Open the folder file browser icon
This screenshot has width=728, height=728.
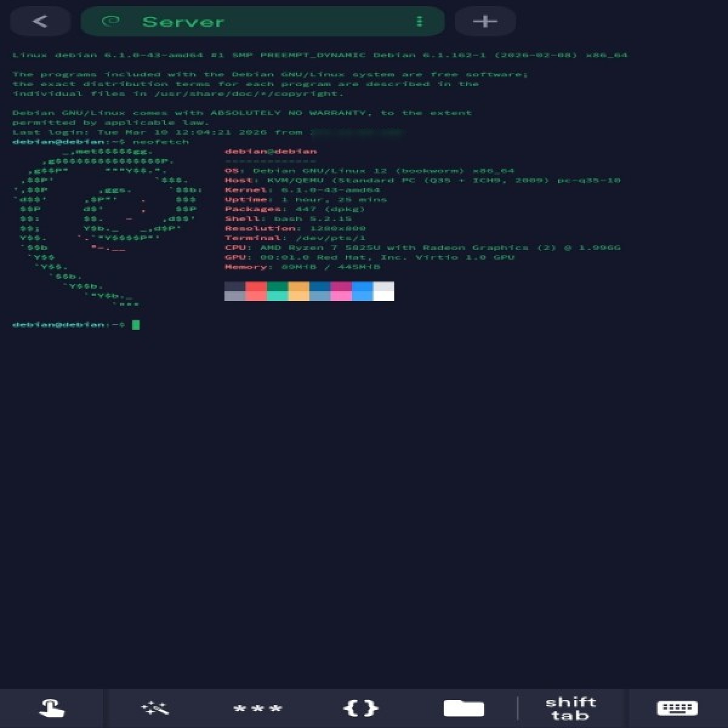coord(463,708)
